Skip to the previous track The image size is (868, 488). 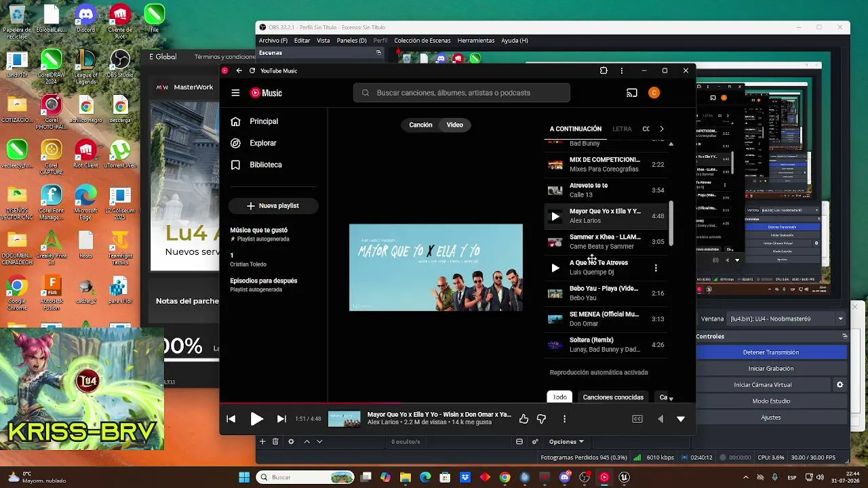point(231,419)
